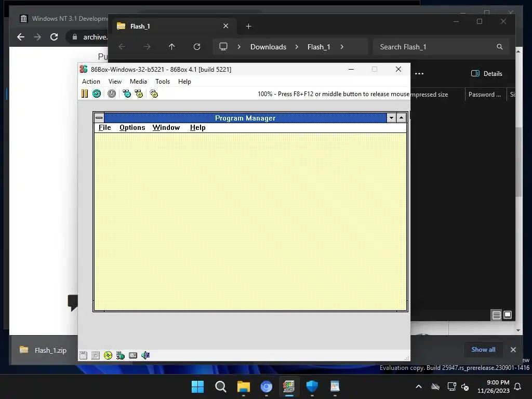Open the Windows Start menu

(198, 387)
